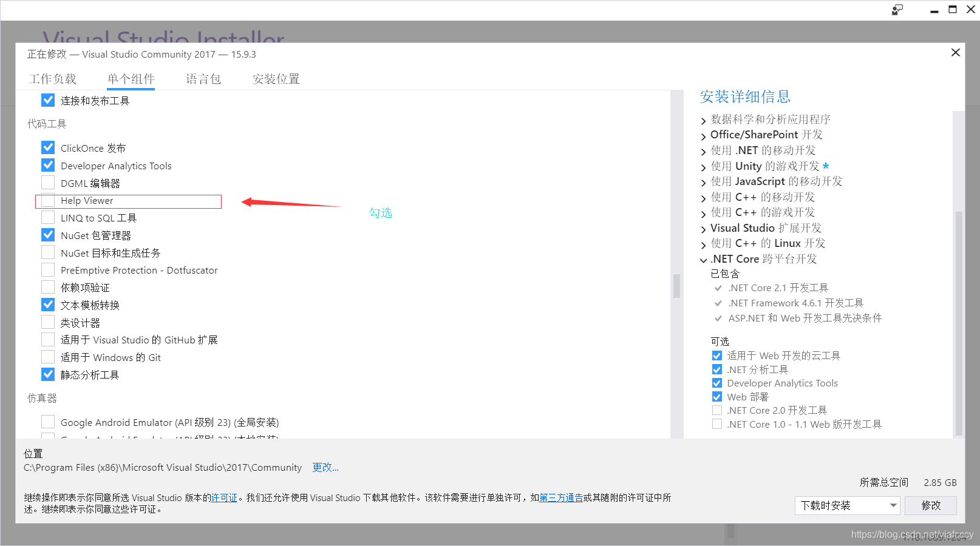Image resolution: width=980 pixels, height=546 pixels.
Task: Expand 数据科学和分析应用程序 details
Action: coord(704,121)
